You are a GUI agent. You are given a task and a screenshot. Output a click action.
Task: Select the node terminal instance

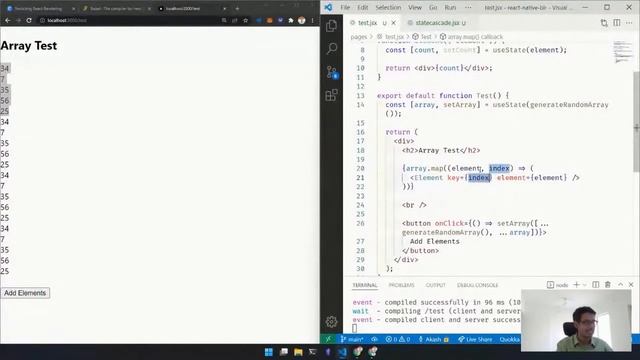(x=558, y=285)
